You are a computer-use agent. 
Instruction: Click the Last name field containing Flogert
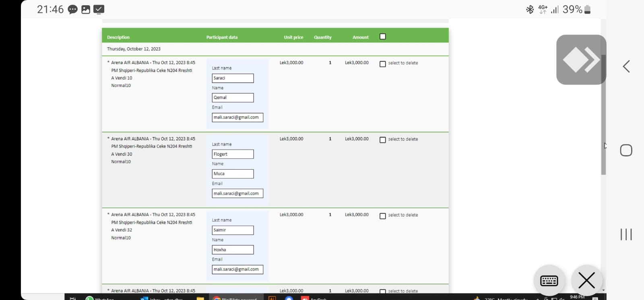[233, 154]
